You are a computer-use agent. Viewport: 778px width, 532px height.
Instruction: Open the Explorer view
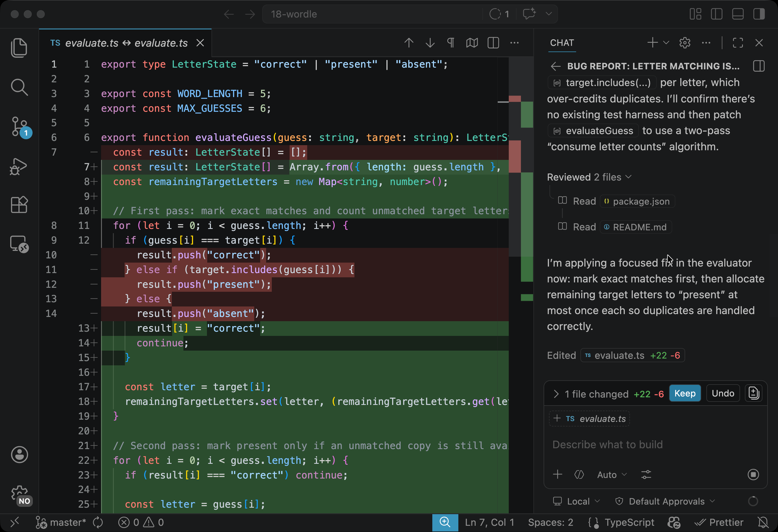tap(19, 48)
